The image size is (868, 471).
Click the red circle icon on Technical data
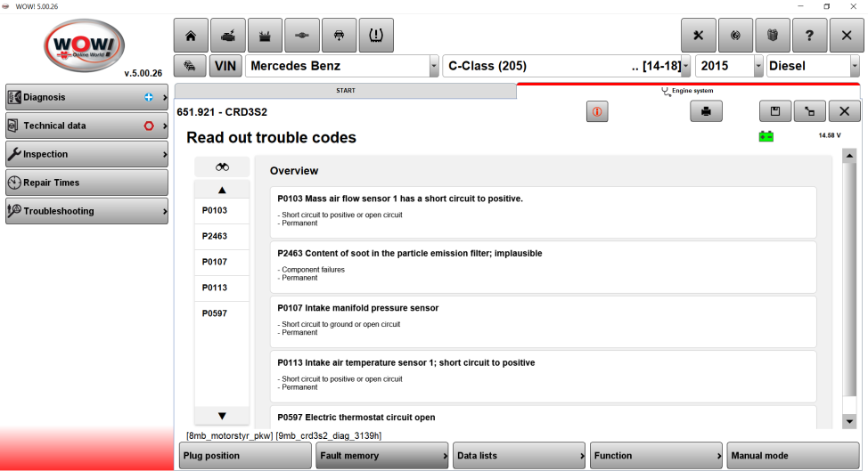point(148,126)
